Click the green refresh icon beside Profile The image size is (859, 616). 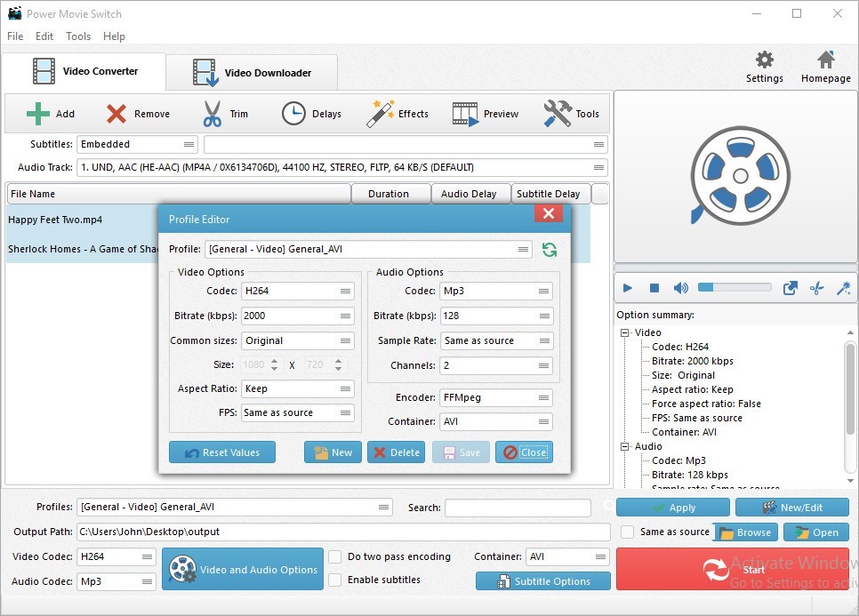(x=550, y=250)
